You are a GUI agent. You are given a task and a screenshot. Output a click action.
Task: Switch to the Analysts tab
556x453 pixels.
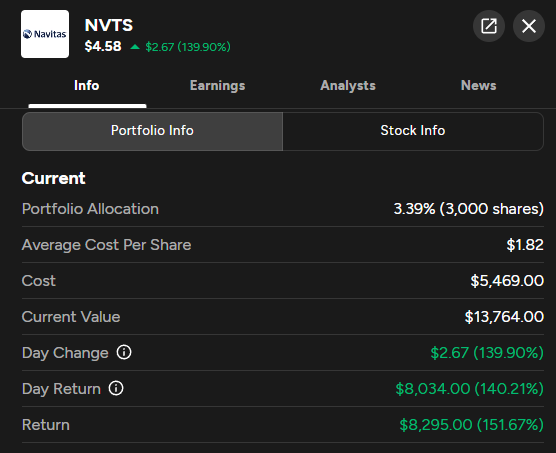click(348, 85)
